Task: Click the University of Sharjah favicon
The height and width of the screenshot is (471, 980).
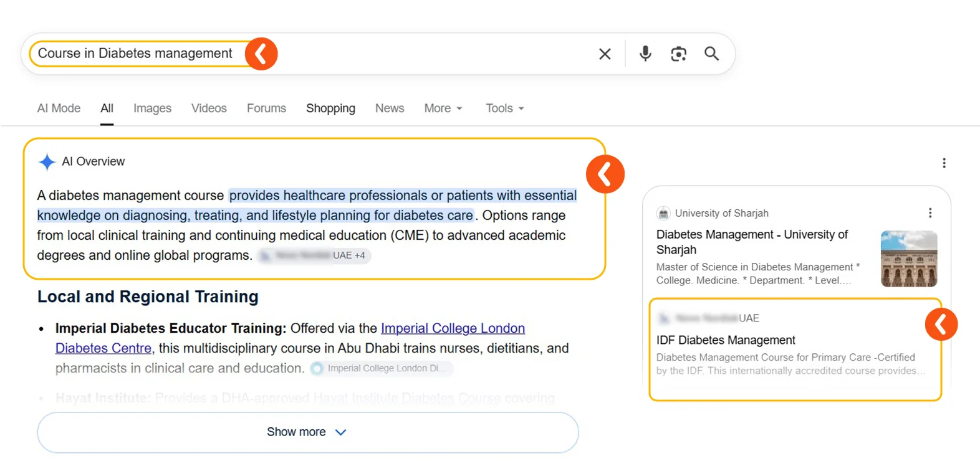Action: pyautogui.click(x=663, y=213)
